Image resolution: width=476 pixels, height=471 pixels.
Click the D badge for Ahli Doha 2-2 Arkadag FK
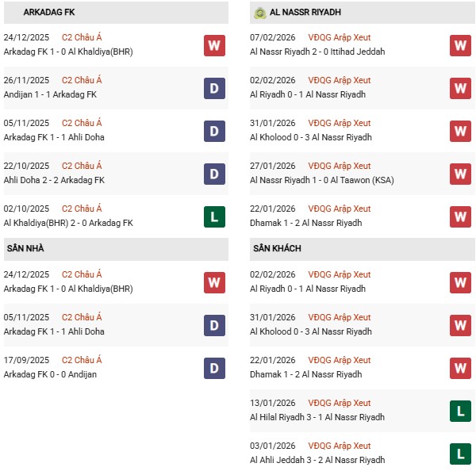214,174
